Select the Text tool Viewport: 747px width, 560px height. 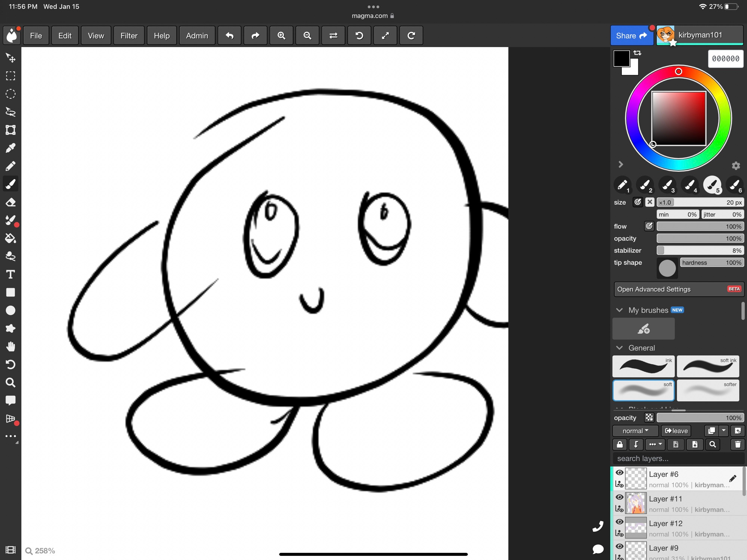(x=10, y=275)
